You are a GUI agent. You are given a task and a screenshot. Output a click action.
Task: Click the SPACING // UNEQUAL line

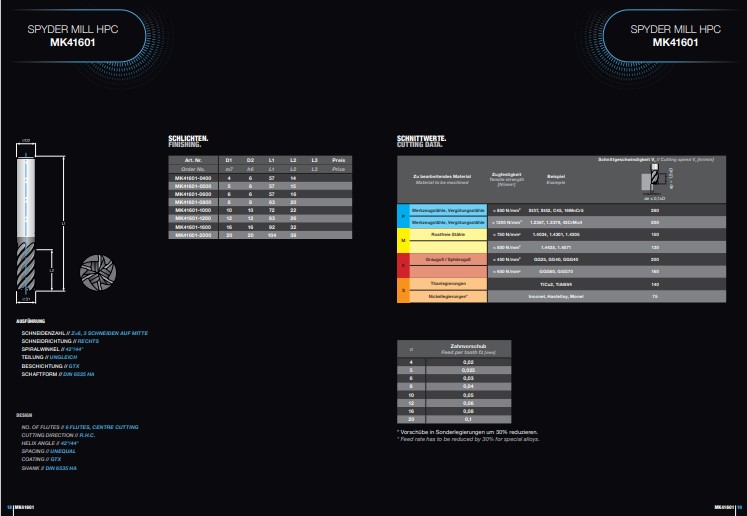[x=49, y=451]
